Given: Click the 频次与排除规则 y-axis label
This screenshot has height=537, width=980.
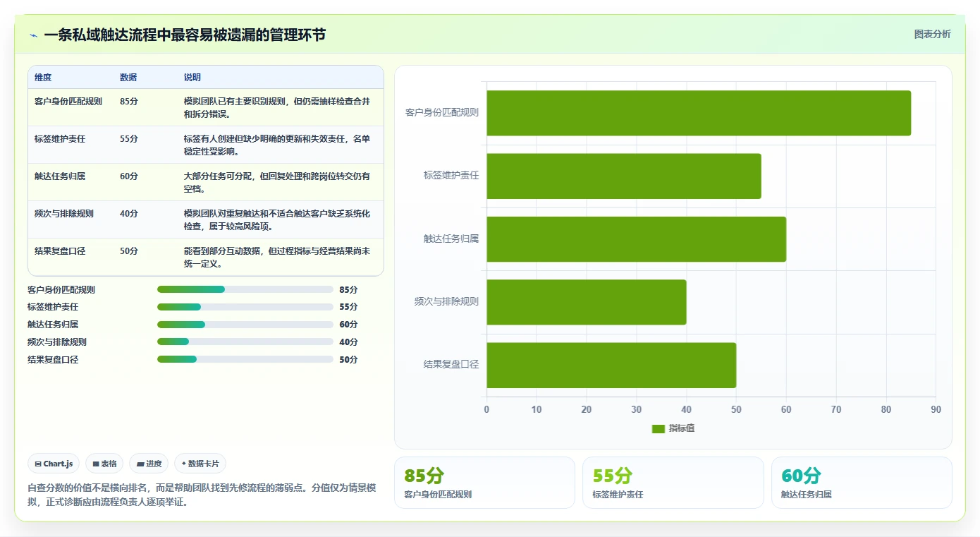Looking at the screenshot, I should pos(446,302).
